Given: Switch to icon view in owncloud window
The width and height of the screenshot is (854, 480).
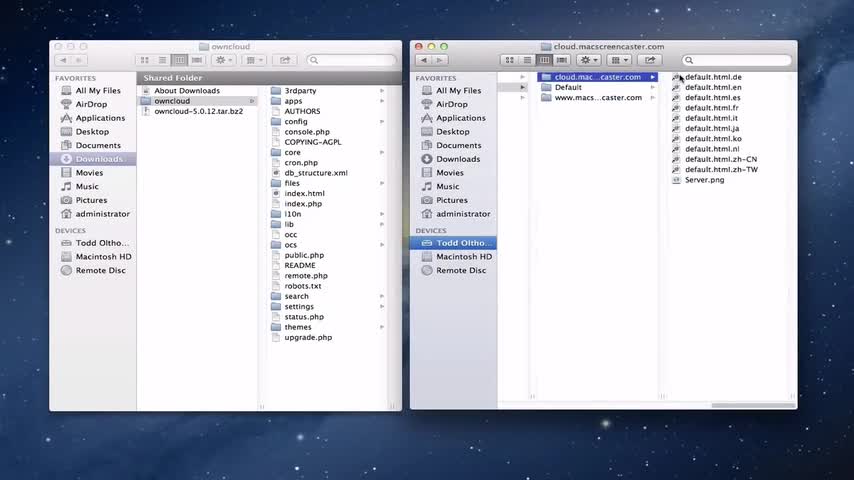Looking at the screenshot, I should (144, 60).
